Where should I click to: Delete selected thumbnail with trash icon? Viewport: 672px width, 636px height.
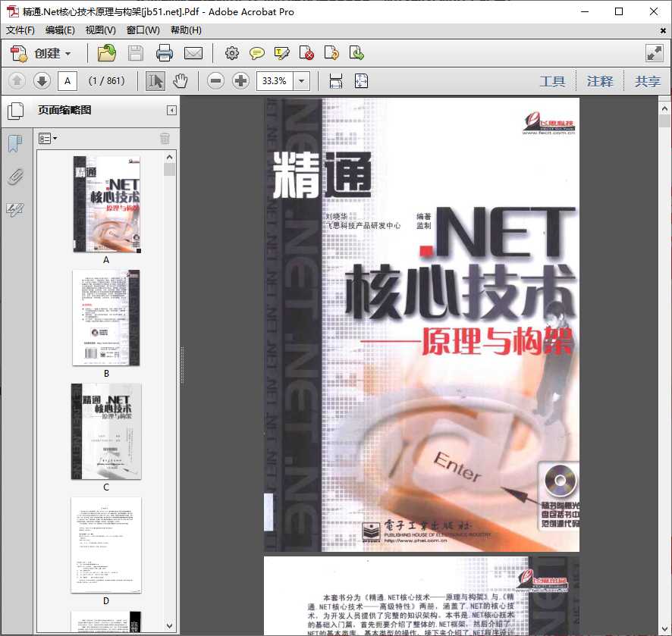pos(165,138)
